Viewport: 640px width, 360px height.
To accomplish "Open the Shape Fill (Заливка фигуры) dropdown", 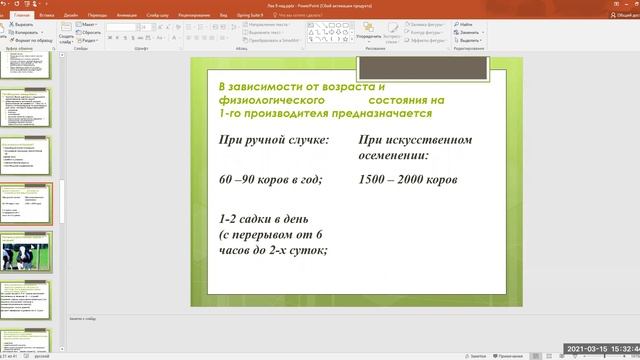I will pos(425,24).
